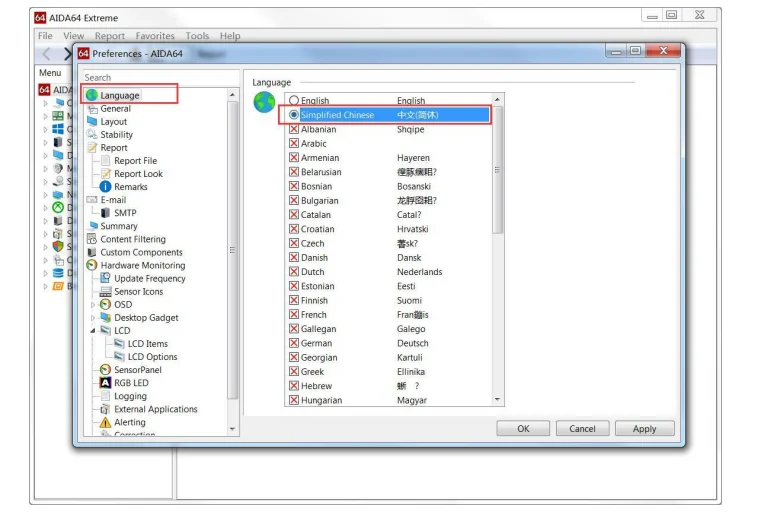Toggle the Armenian language checkbox
The image size is (783, 527).
pyautogui.click(x=294, y=157)
